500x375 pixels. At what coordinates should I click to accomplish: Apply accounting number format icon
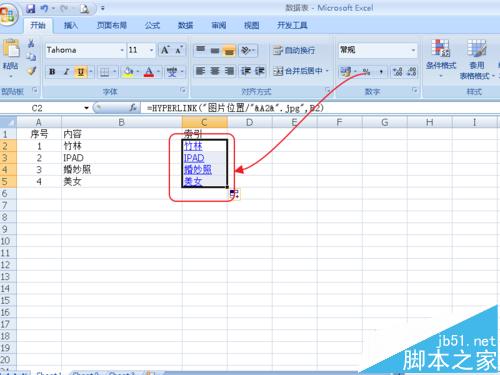(x=345, y=71)
